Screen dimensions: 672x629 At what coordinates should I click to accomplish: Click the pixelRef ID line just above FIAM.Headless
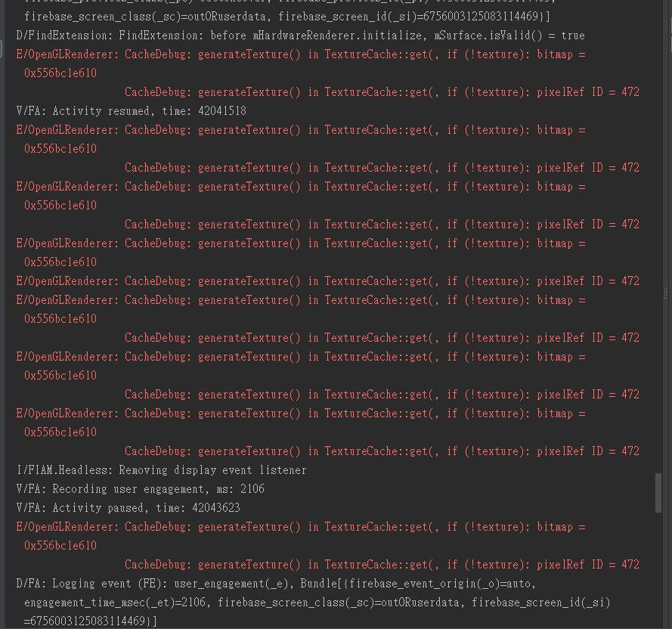coord(382,451)
